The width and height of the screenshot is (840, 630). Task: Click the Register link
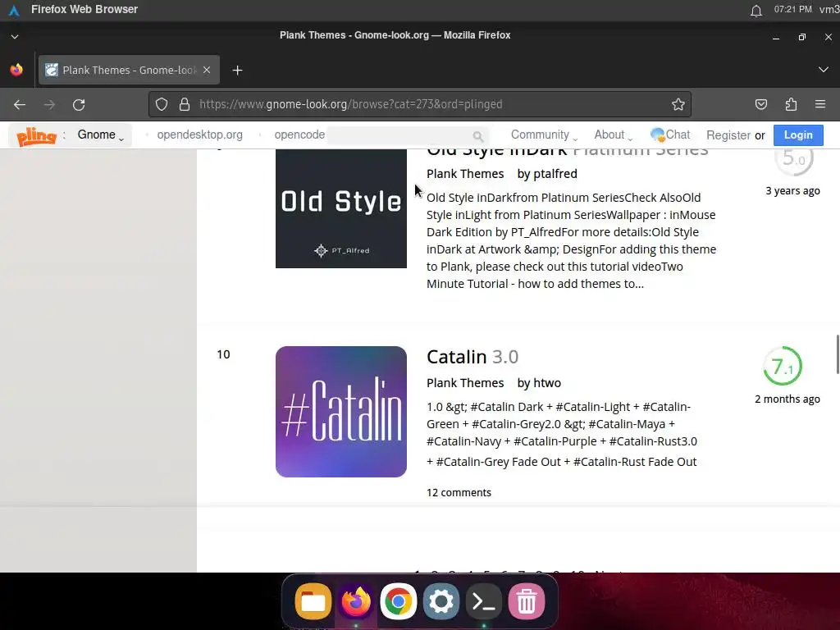pyautogui.click(x=728, y=135)
